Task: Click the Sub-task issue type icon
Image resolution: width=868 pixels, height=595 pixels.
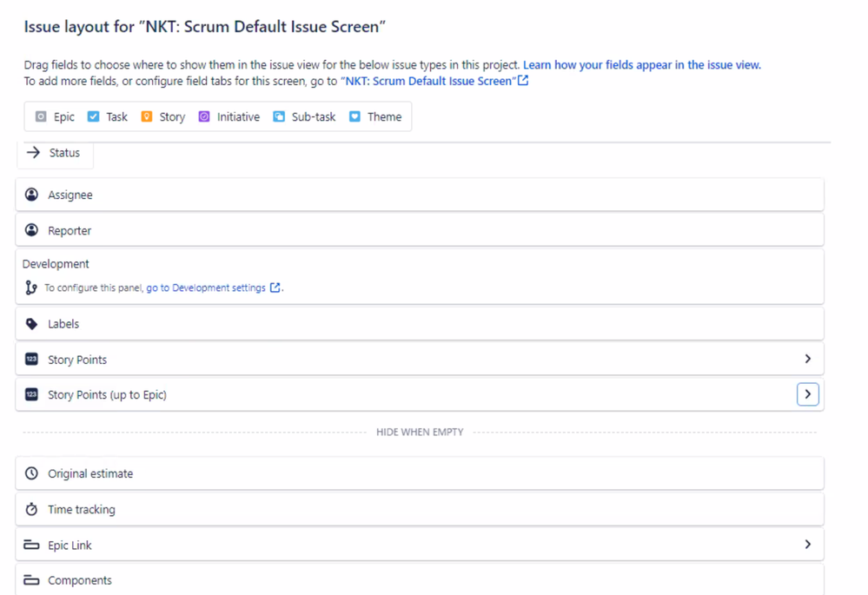Action: click(279, 116)
